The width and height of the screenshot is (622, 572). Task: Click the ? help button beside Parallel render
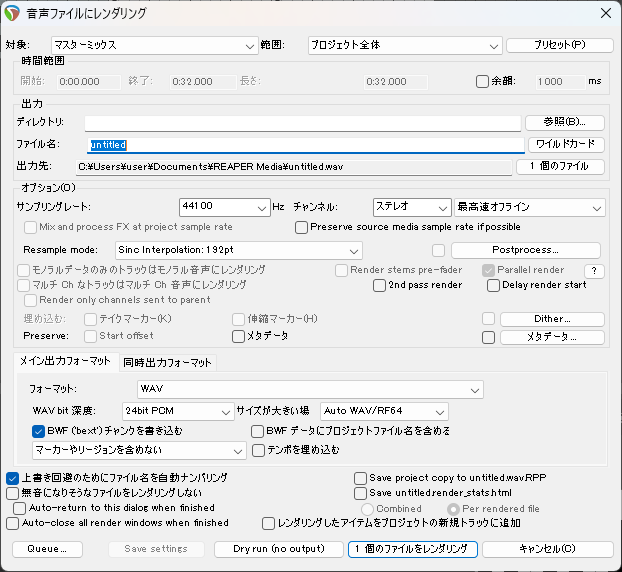click(594, 271)
